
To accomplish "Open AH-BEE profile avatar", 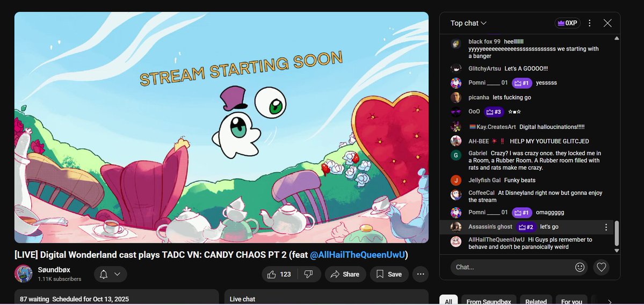I will pos(456,141).
